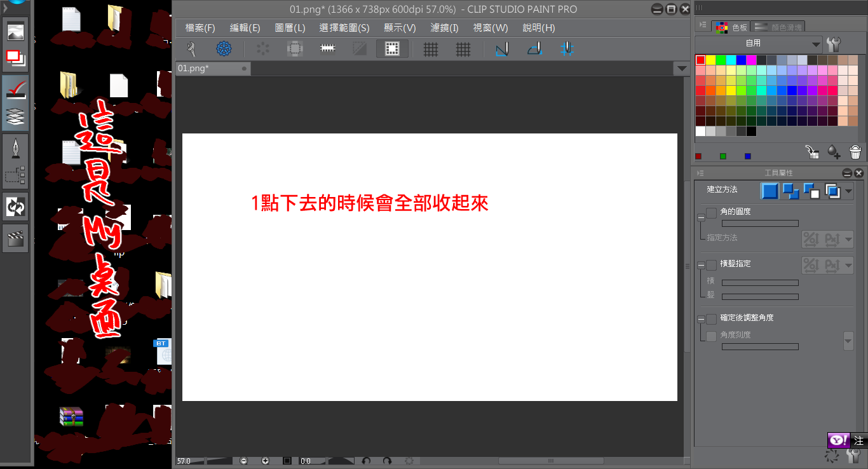Open the 圖層(L) menu

(290, 28)
